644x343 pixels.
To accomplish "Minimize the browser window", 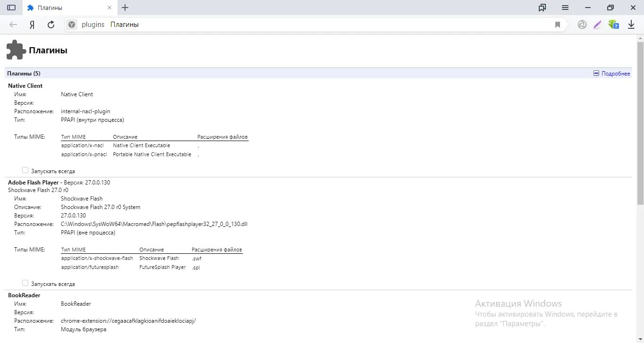I will 588,8.
